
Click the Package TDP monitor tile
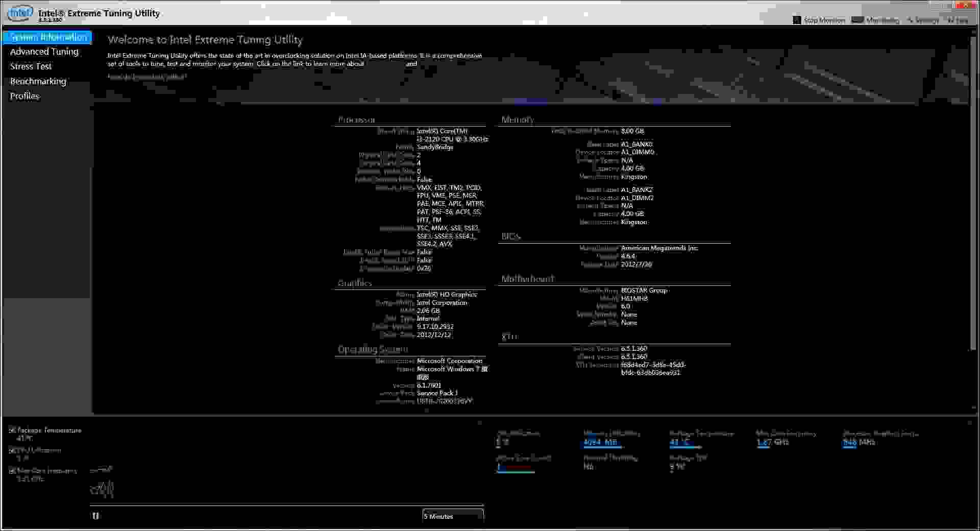tap(688, 462)
